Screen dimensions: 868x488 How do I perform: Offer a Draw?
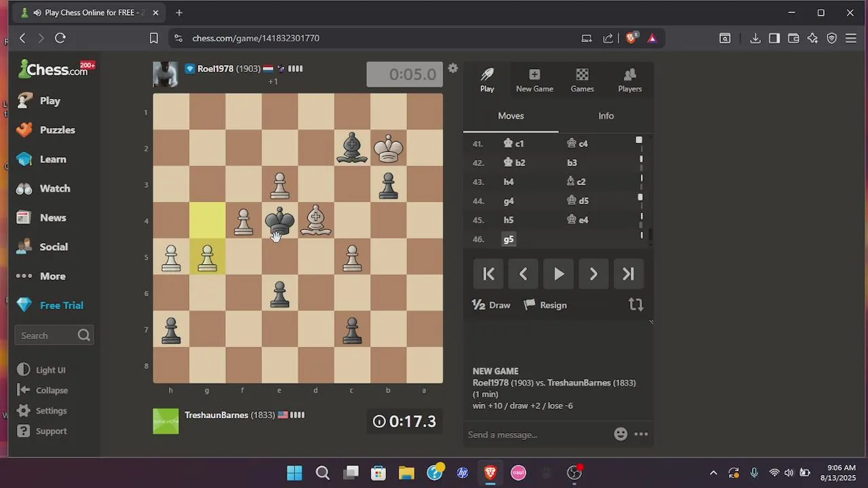tap(492, 305)
